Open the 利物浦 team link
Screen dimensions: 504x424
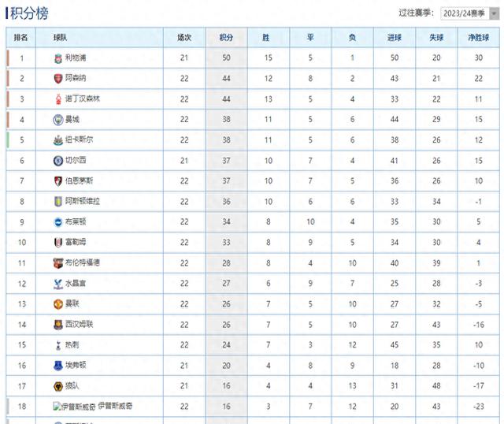76,58
